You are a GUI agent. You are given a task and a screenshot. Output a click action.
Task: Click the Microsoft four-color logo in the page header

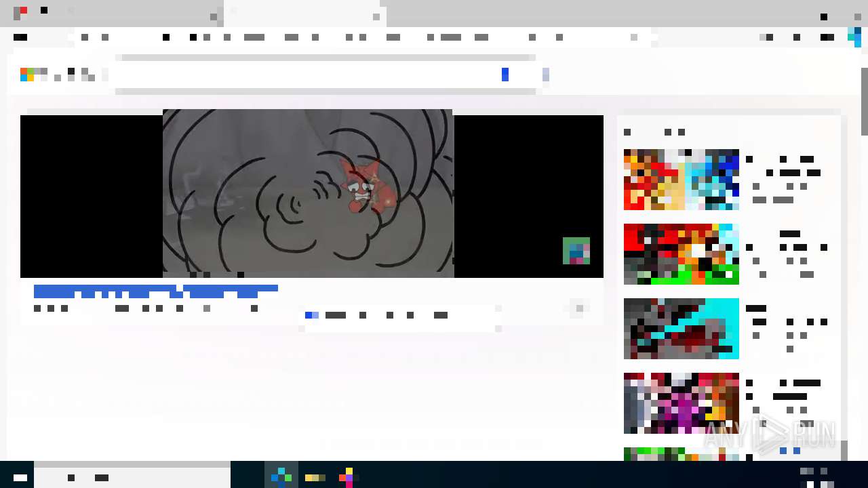pyautogui.click(x=27, y=75)
